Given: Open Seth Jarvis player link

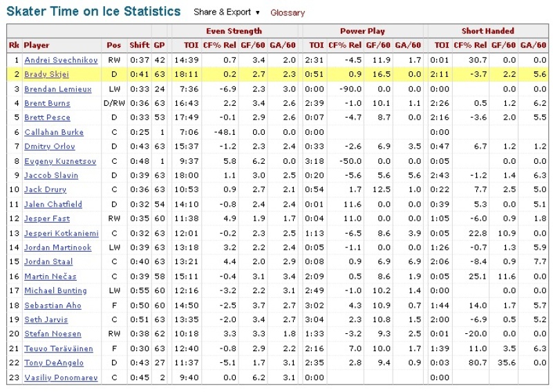Looking at the screenshot, I should tap(46, 319).
